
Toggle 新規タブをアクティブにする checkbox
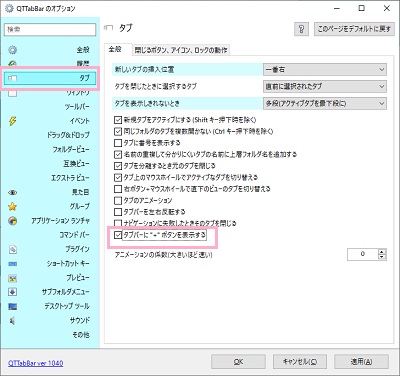[x=118, y=120]
